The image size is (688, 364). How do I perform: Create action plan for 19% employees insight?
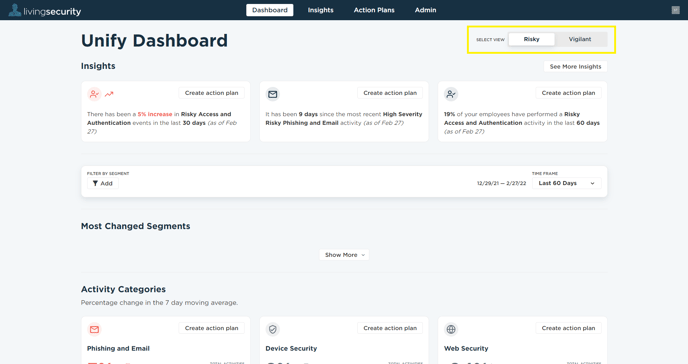click(568, 93)
